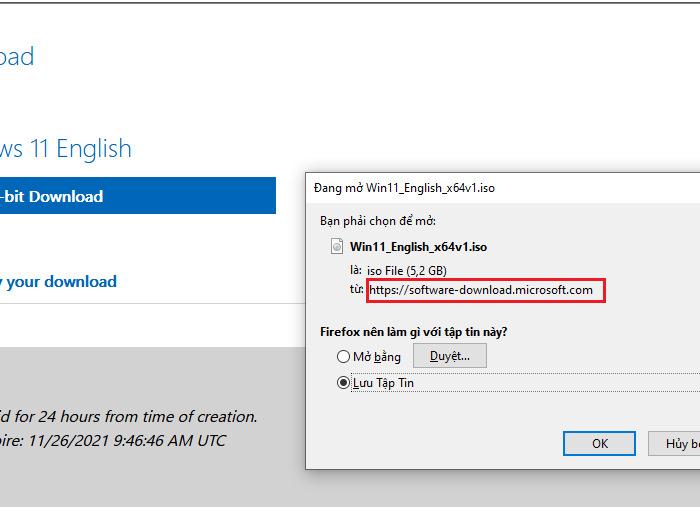Click the Win11_English_x64v1.iso file name
The width and height of the screenshot is (700, 516).
[x=418, y=246]
